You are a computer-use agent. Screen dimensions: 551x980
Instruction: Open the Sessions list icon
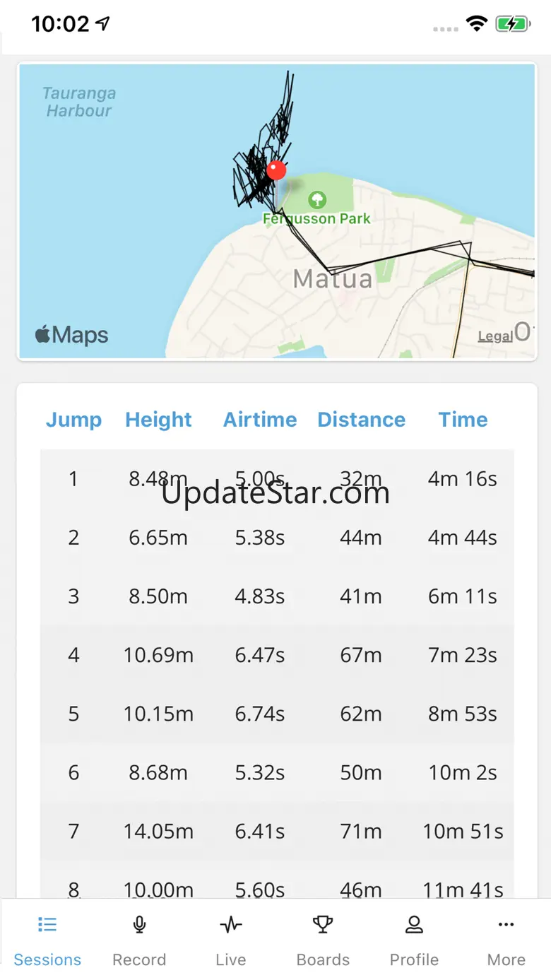(47, 924)
